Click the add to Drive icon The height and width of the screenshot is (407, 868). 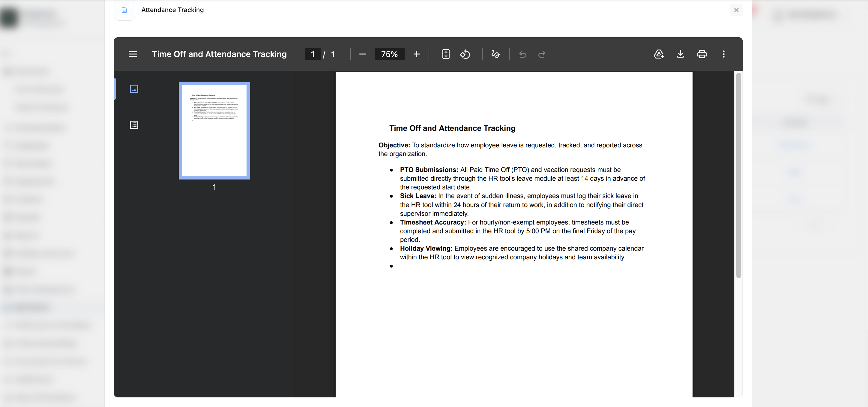point(659,54)
